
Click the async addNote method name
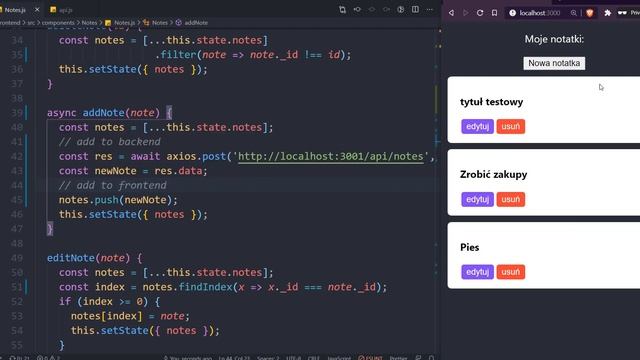click(x=104, y=113)
